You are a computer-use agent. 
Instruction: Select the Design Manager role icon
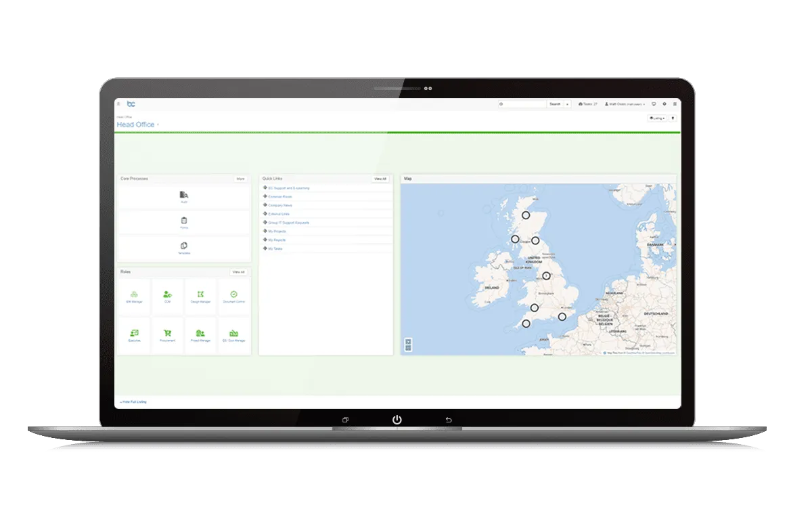click(x=200, y=295)
